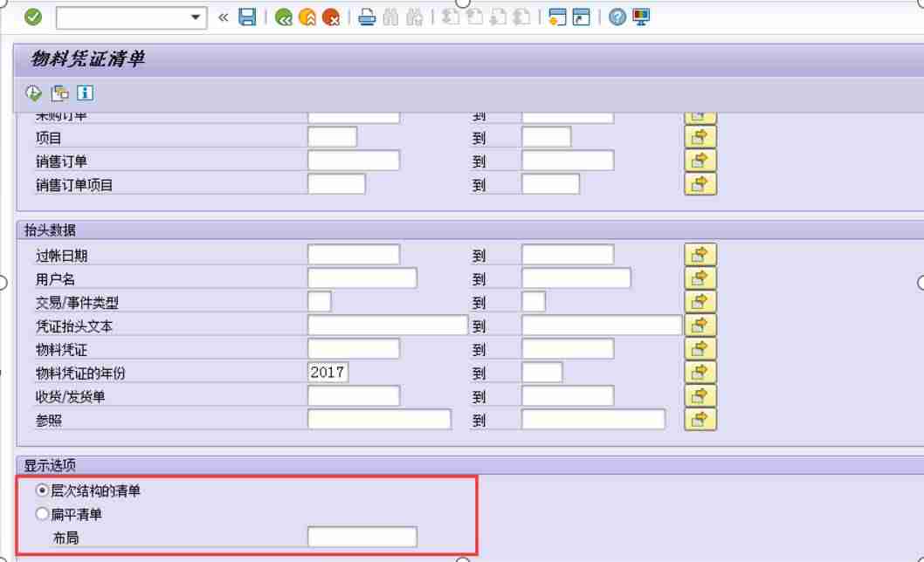Open multiple selection for 用户名
The height and width of the screenshot is (562, 924).
pos(700,278)
